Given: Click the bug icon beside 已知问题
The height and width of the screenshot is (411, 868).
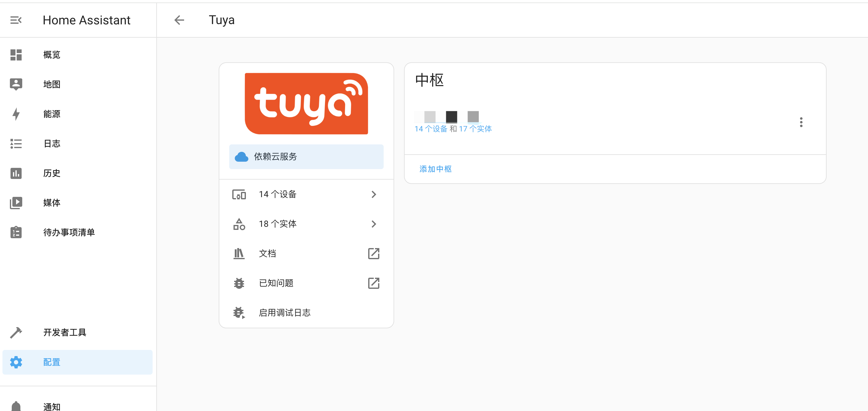Looking at the screenshot, I should coord(239,284).
